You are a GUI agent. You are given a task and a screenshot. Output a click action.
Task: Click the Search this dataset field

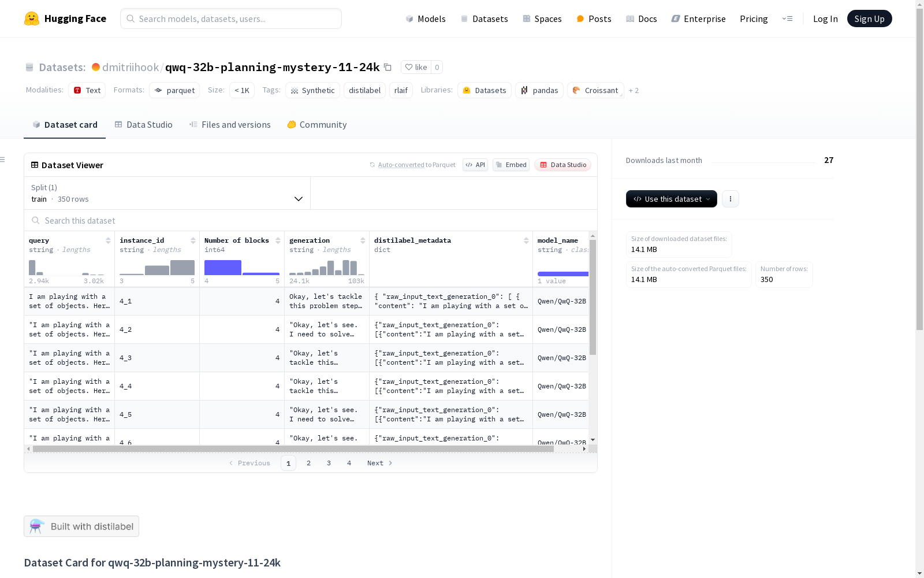tap(311, 220)
